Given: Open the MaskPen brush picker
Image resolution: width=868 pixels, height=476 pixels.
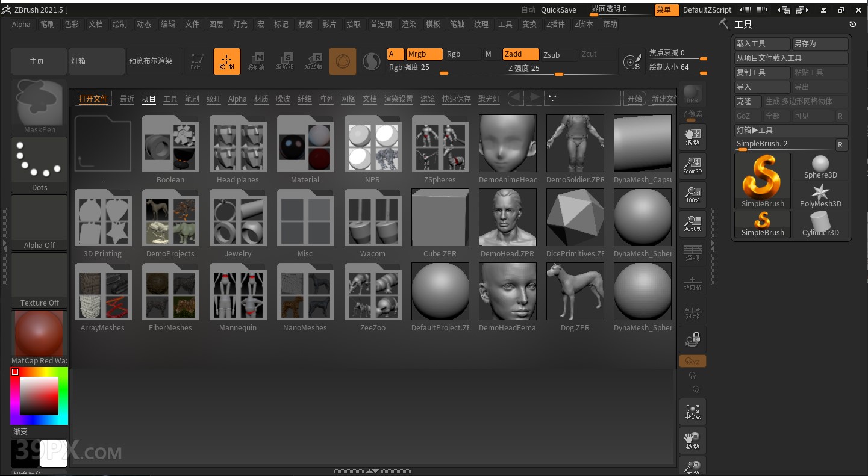Looking at the screenshot, I should [x=40, y=107].
